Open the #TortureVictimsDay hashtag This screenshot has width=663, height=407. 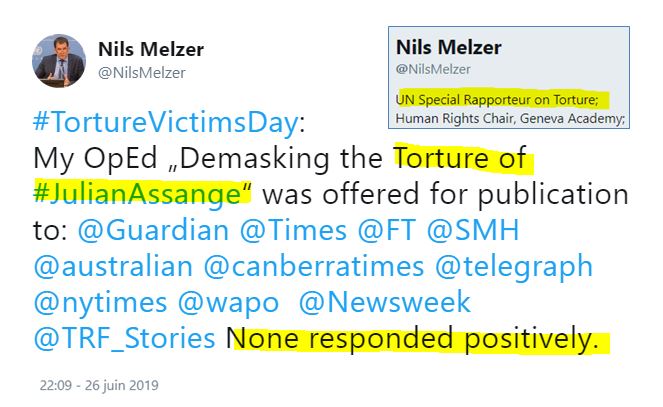click(x=165, y=124)
